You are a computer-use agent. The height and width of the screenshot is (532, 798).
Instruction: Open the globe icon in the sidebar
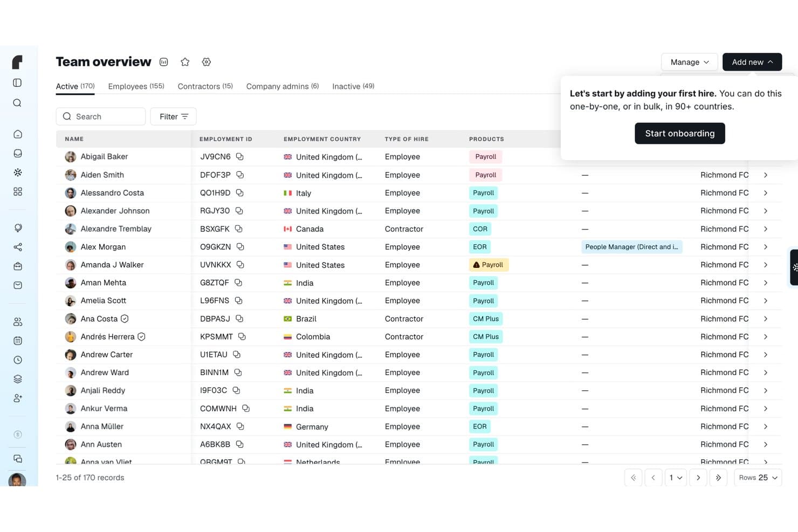[x=18, y=228]
